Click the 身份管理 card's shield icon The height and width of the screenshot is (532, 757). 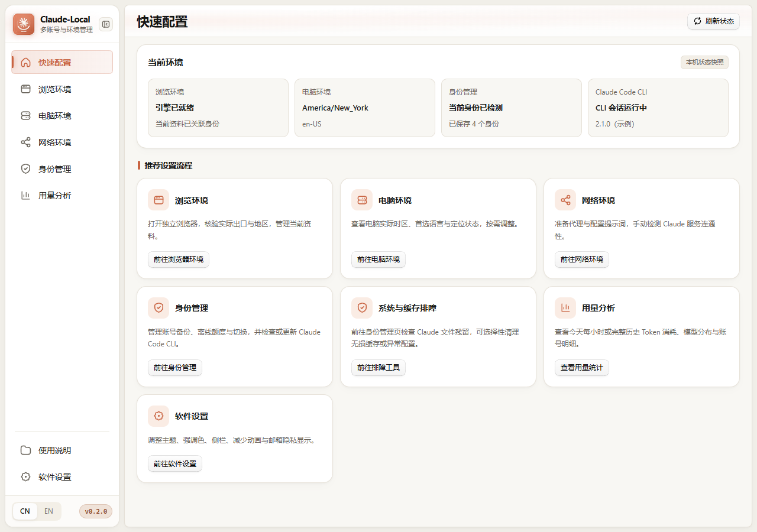158,308
